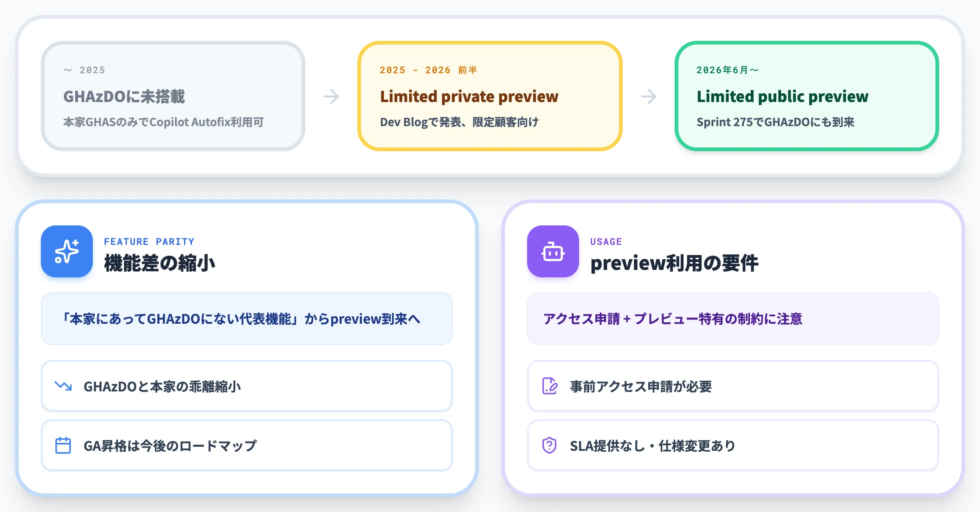Click the SLA提供なし・仕様変更あり item
980x512 pixels.
733,445
